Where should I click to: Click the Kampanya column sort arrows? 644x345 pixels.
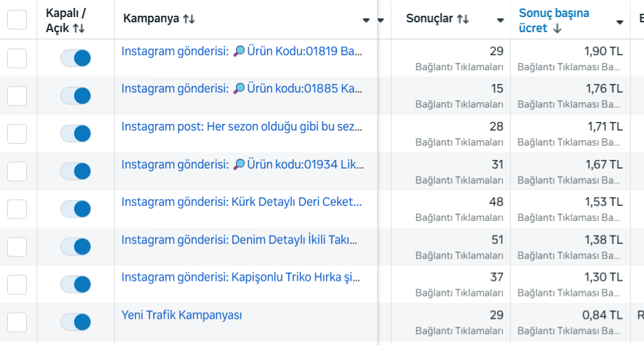[x=189, y=19]
